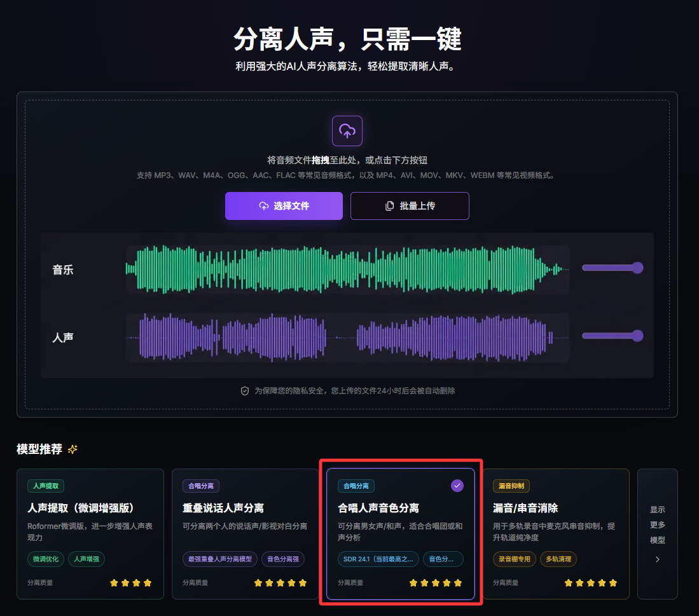Click the 微调优化 tag
699x616 pixels.
(x=46, y=559)
